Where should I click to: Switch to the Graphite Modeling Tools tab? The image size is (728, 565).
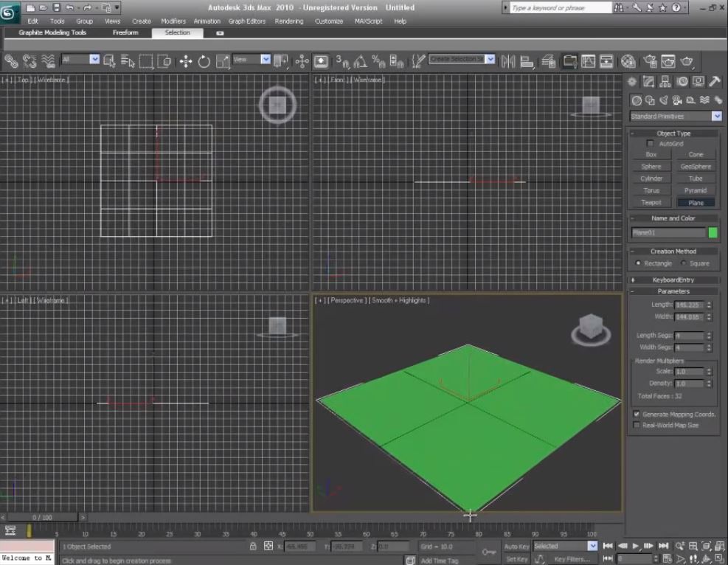pos(52,32)
